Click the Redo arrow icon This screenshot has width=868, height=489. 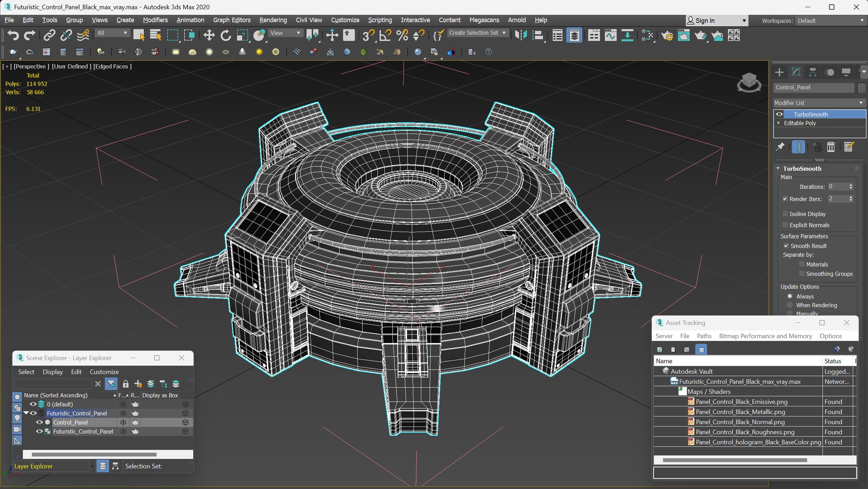29,35
